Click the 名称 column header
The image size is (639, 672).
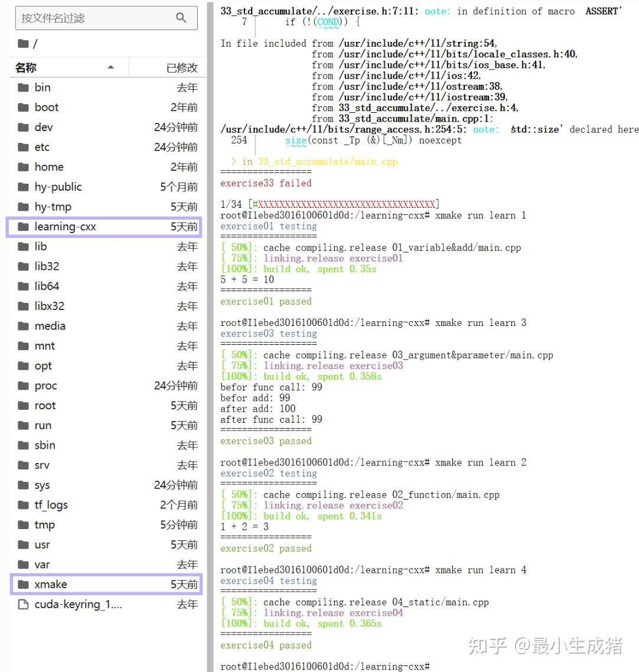(x=25, y=67)
